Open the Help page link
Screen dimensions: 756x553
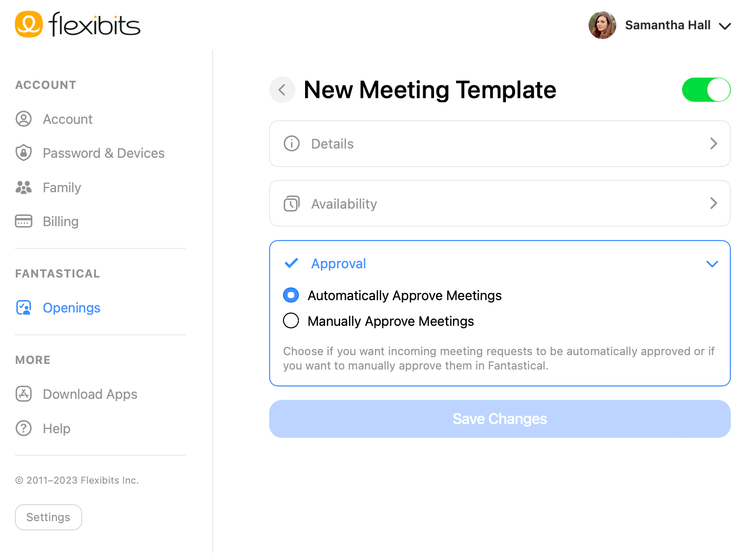point(56,428)
